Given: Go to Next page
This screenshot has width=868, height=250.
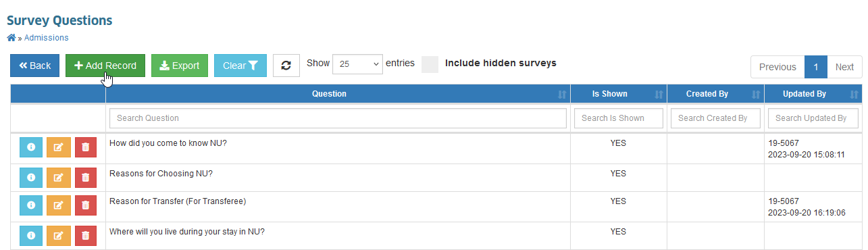Looking at the screenshot, I should (844, 67).
